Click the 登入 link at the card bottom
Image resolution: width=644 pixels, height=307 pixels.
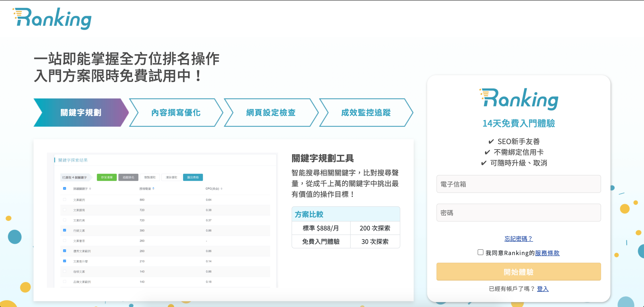(542, 289)
